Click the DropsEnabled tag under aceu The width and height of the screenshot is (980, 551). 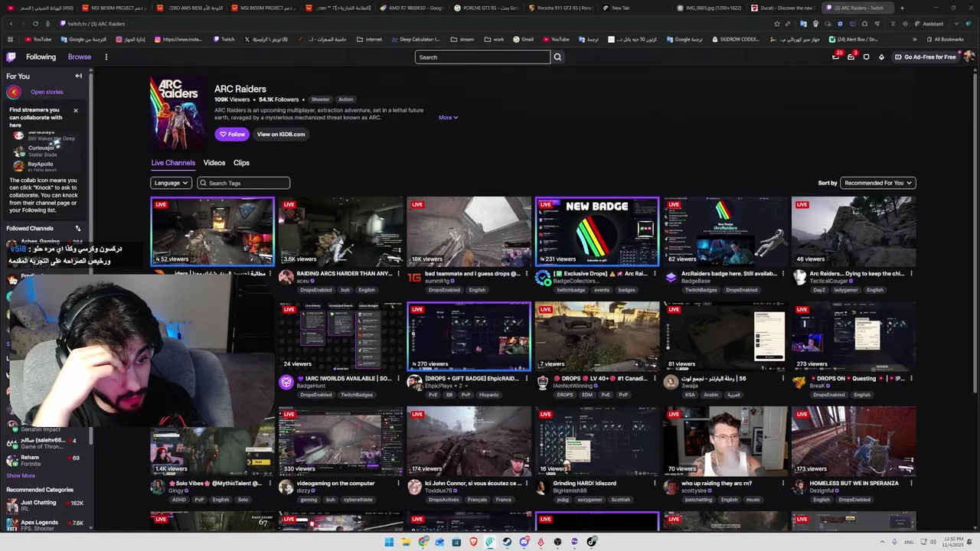pos(316,290)
